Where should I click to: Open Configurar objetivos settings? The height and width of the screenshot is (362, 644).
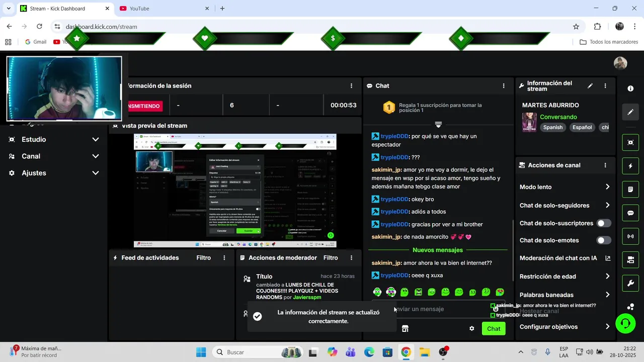565,327
